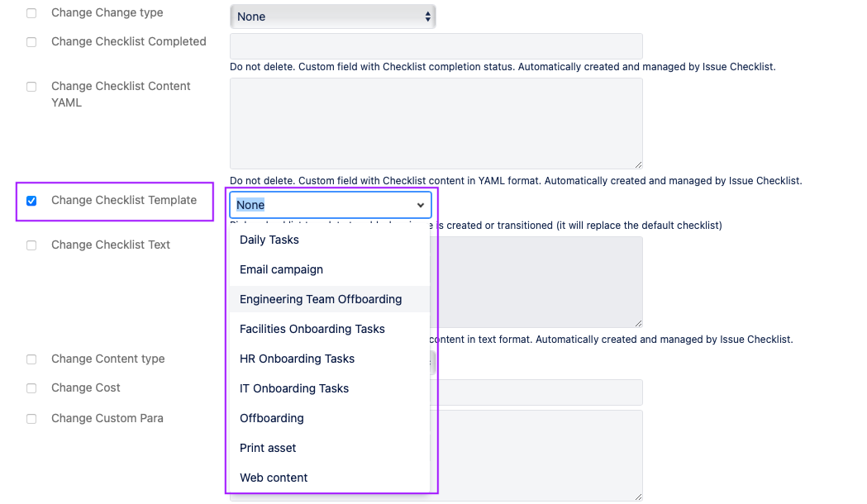Check the Change Checklist Text option
867x504 pixels.
[x=31, y=245]
